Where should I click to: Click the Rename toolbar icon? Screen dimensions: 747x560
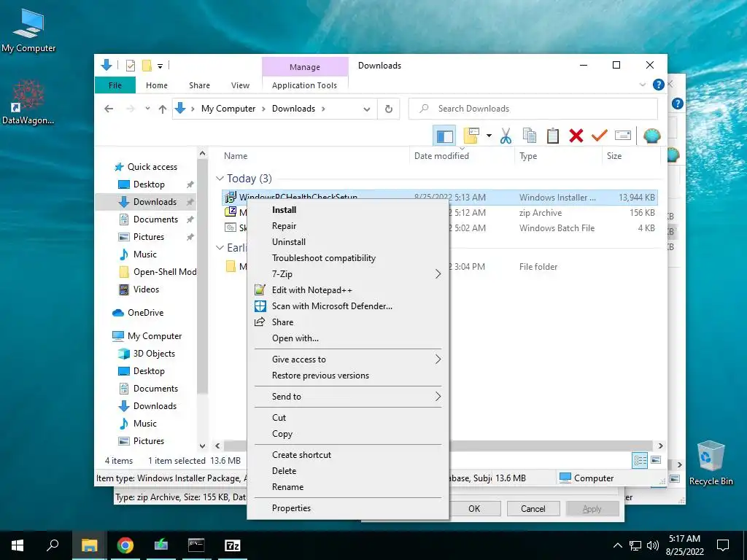pyautogui.click(x=623, y=136)
